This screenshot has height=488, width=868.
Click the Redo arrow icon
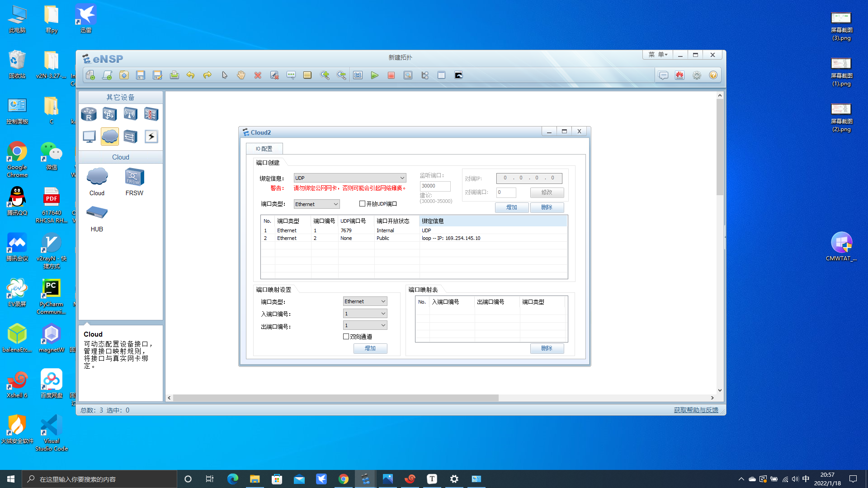(208, 75)
